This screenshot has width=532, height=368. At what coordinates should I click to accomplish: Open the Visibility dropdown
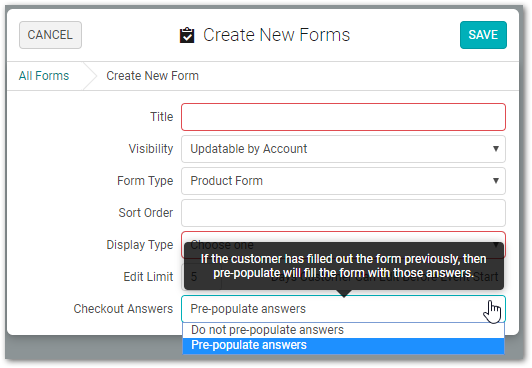point(343,149)
